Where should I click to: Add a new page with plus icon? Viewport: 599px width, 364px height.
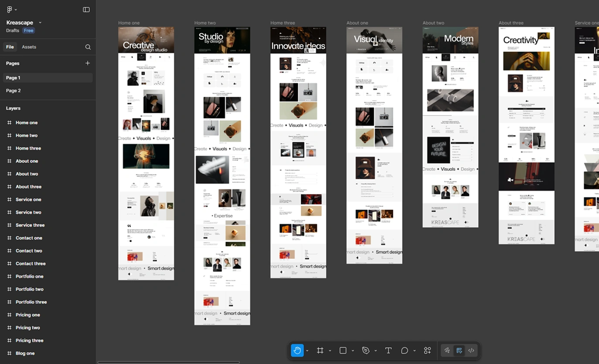[x=88, y=63]
